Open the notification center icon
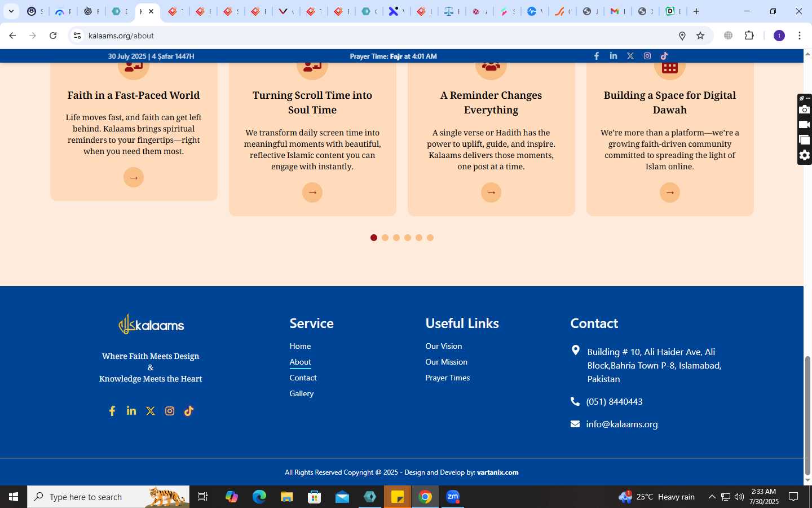The height and width of the screenshot is (508, 812). point(793,497)
